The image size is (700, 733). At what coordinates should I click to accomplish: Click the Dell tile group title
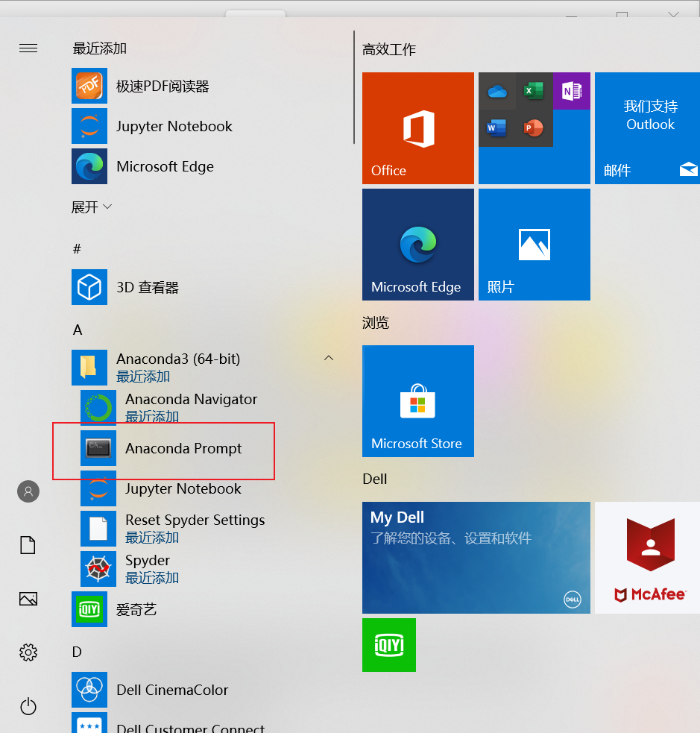point(375,479)
